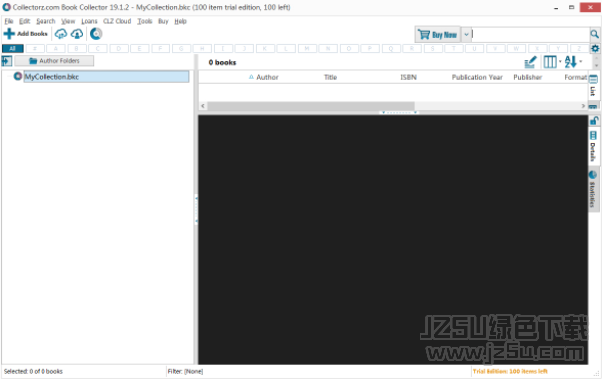This screenshot has width=602, height=379.
Task: Sort by the Title column header
Action: pos(330,77)
